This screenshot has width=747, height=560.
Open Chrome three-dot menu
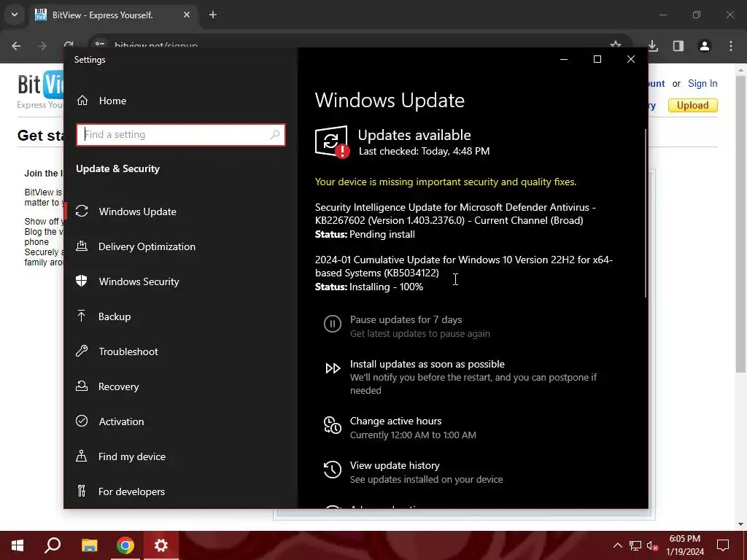[731, 46]
